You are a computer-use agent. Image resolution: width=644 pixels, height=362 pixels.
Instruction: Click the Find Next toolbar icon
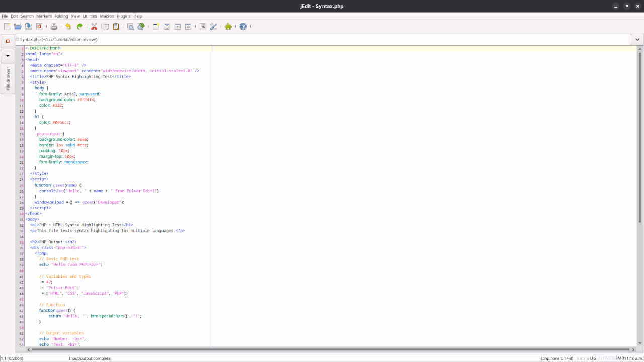tap(141, 27)
